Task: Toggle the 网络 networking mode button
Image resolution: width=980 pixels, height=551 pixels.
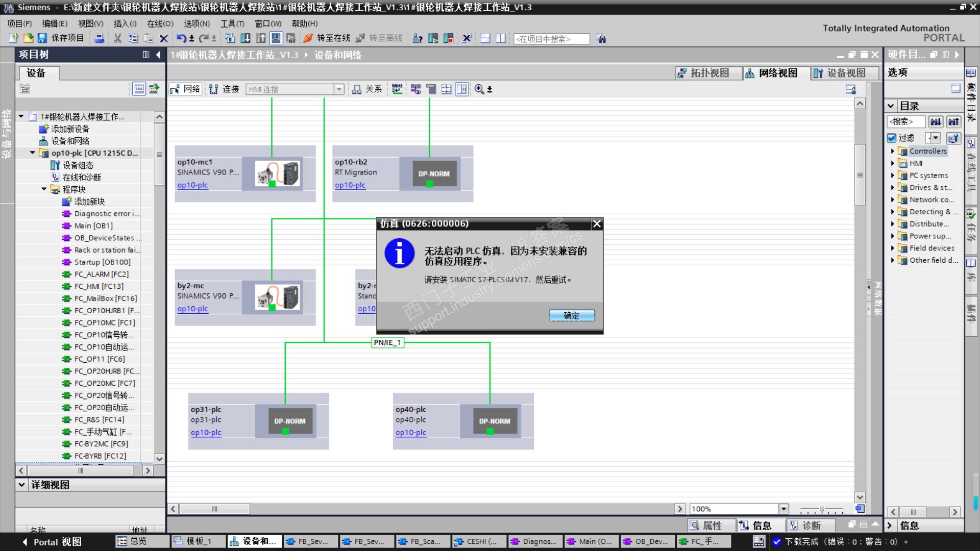Action: tap(185, 89)
